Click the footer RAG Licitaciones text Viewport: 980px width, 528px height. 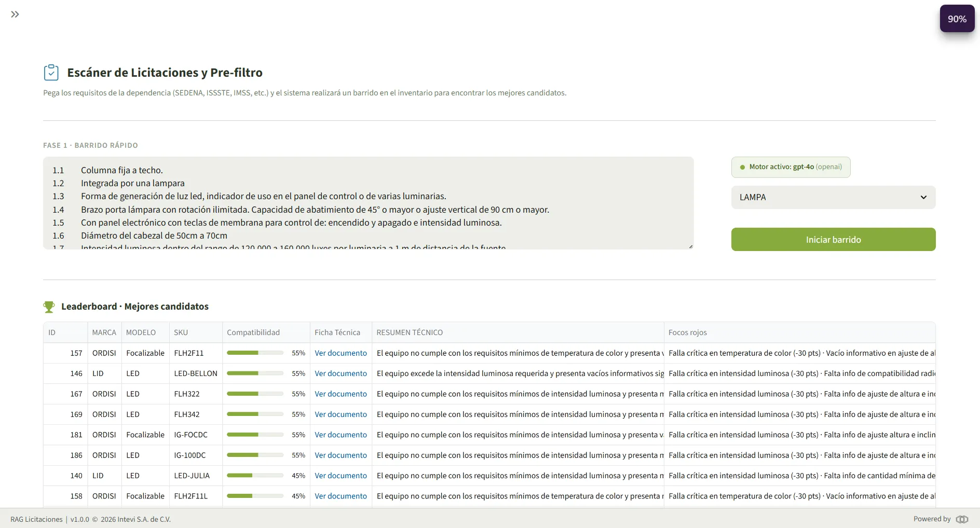36,519
